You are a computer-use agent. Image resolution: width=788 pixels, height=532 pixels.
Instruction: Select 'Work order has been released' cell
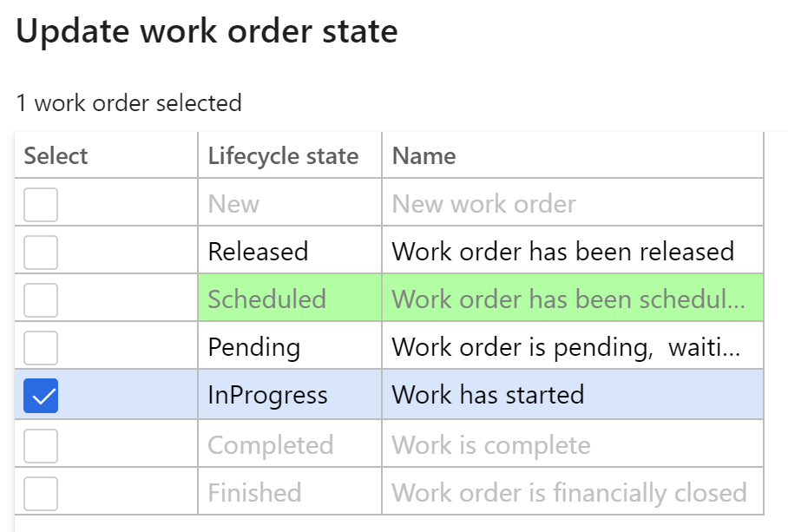click(573, 251)
